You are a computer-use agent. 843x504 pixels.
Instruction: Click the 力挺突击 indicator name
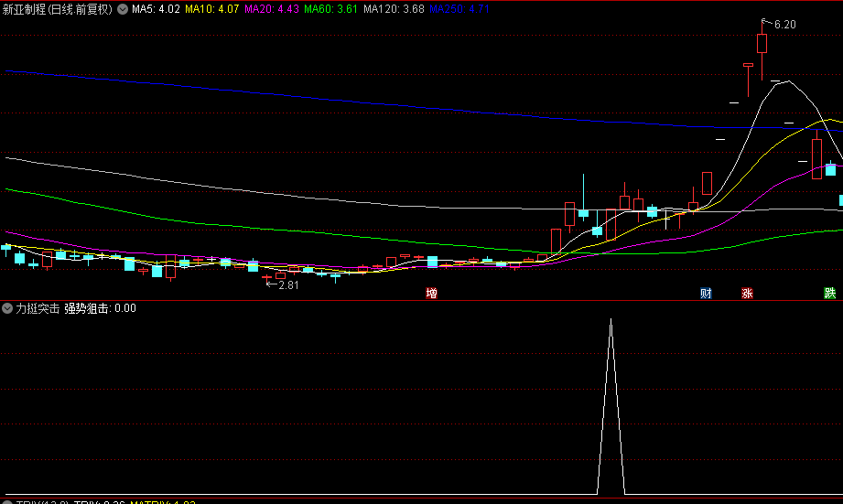(x=38, y=308)
